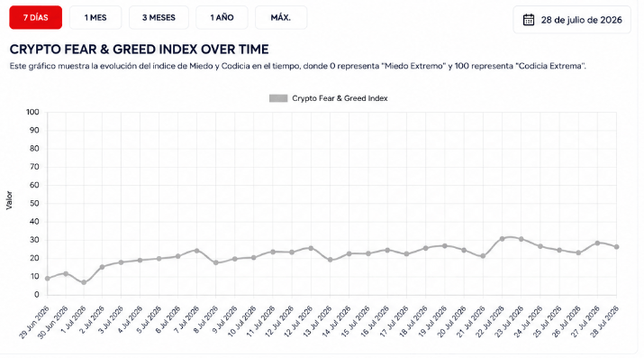
Task: Select the 23 Jul 2026 data point
Action: [522, 239]
